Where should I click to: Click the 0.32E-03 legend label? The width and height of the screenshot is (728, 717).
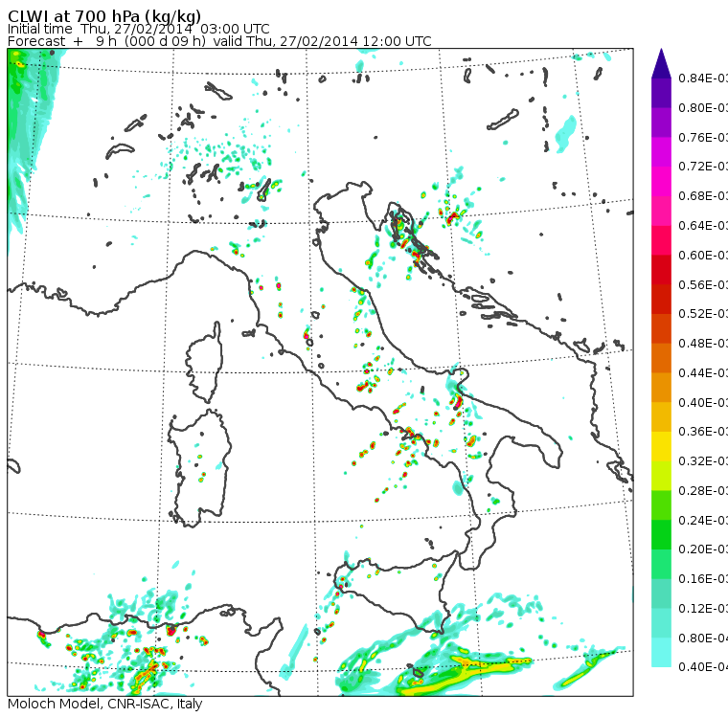[703, 460]
